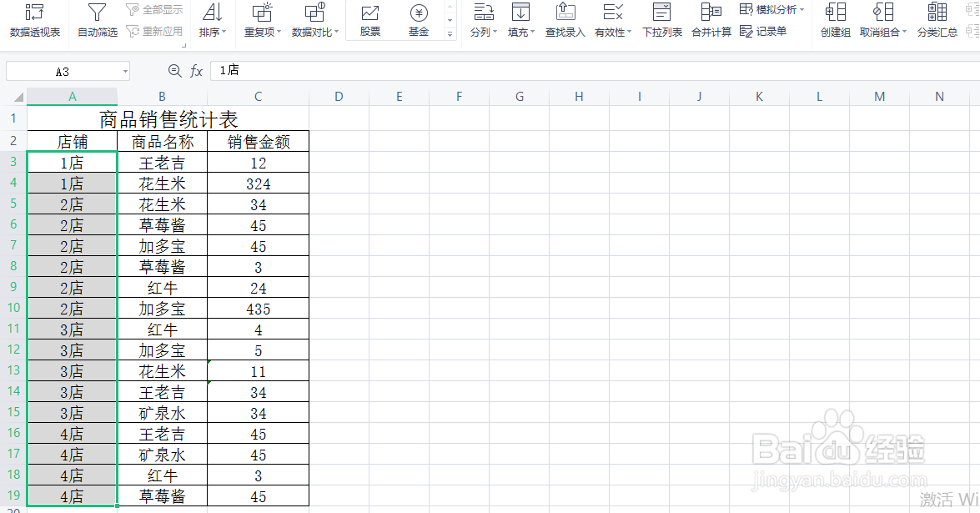Image resolution: width=980 pixels, height=513 pixels.
Task: Click the 合并计算 consolidate icon
Action: click(x=711, y=13)
